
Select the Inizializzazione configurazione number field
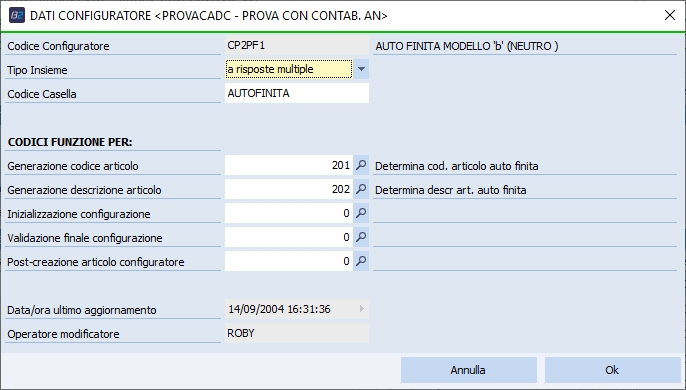click(289, 213)
